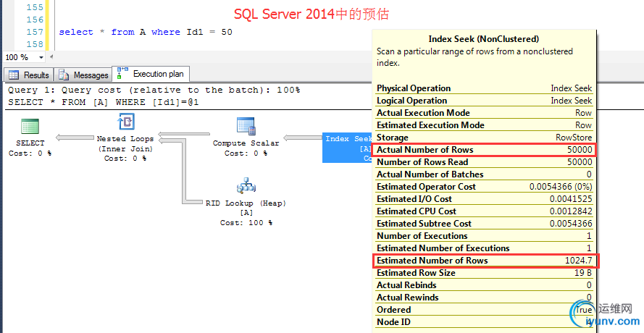Image resolution: width=644 pixels, height=333 pixels.
Task: Click the 'Actual Execution Mode' tooltip row
Action: click(485, 113)
